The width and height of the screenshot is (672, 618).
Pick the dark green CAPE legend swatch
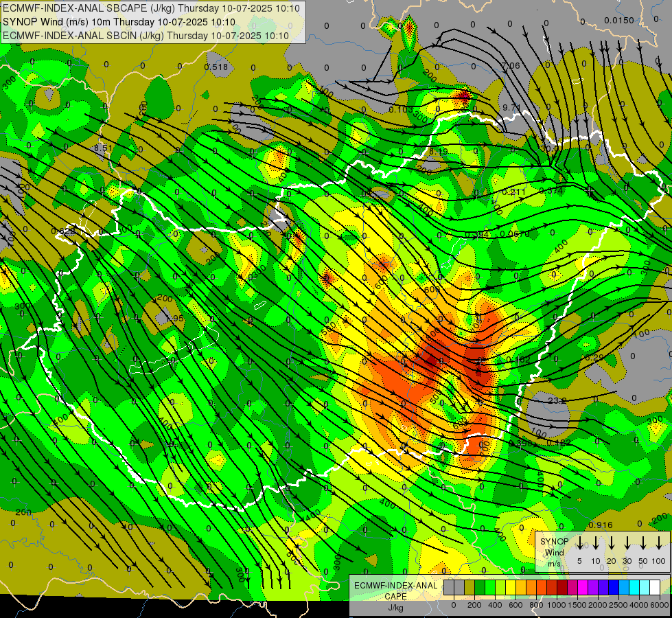pyautogui.click(x=480, y=587)
